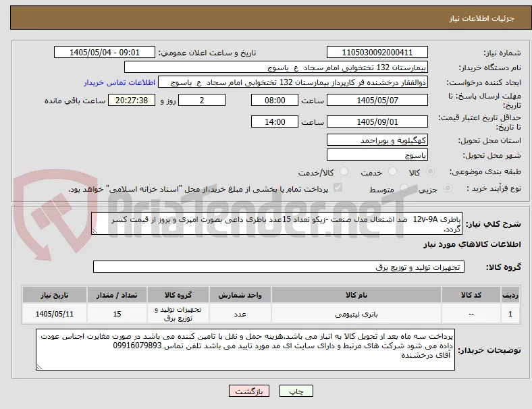This screenshot has width=532, height=409.
Task: Click the واحد شمارش column header
Action: 240,295
